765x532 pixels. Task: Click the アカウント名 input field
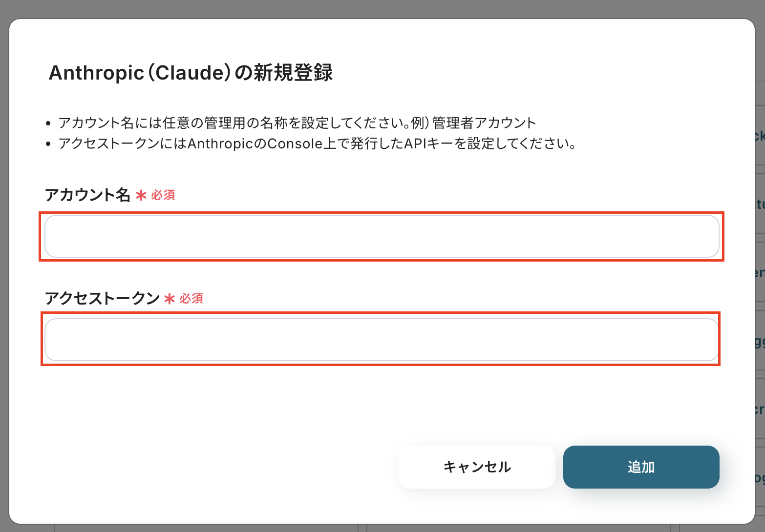click(381, 236)
